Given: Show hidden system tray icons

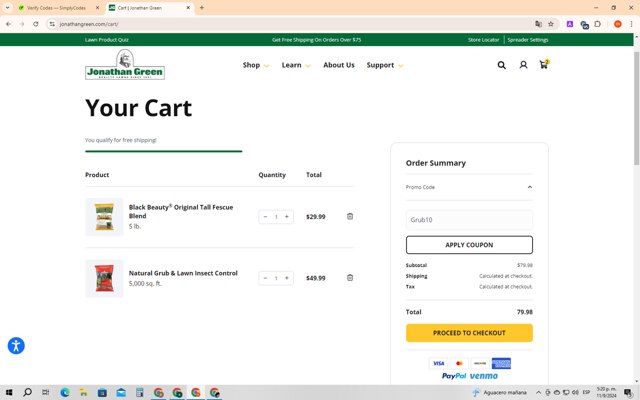Looking at the screenshot, I should click(538, 393).
